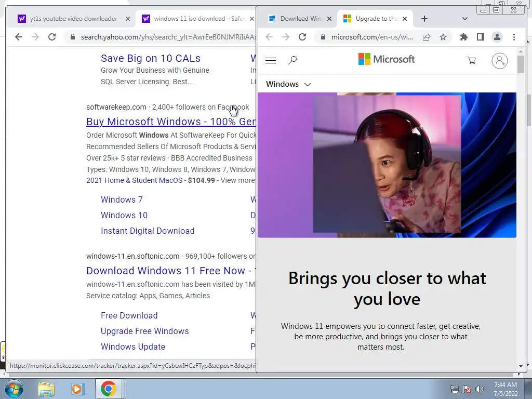Open search on Microsoft site
This screenshot has width=532, height=399.
pyautogui.click(x=292, y=60)
